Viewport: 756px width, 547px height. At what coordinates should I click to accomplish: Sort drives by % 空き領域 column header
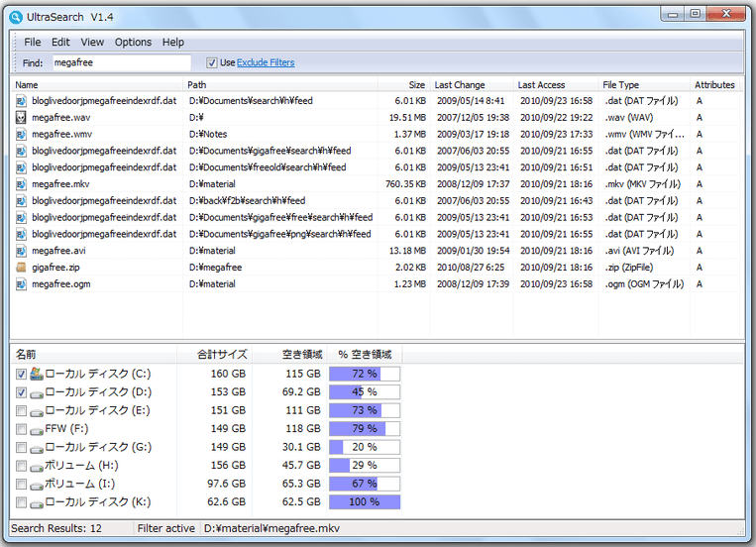coord(365,355)
